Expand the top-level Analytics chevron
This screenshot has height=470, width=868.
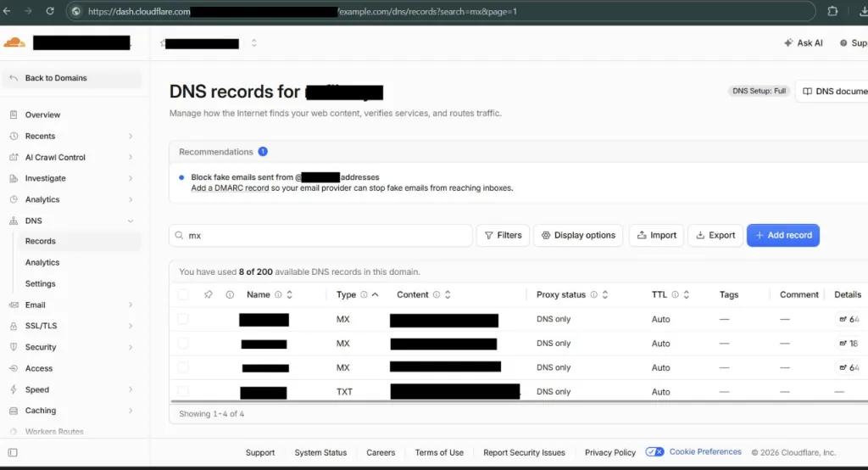coord(131,199)
